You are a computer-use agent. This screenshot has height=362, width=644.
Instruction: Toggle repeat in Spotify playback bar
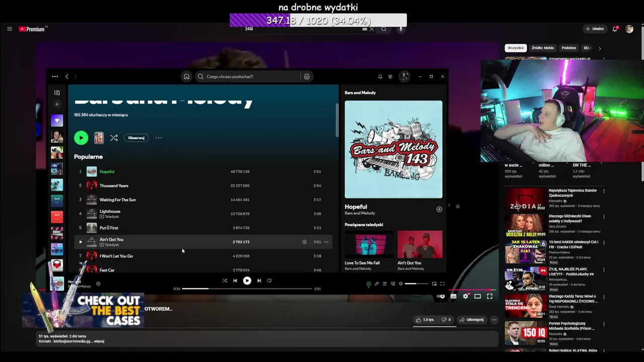click(x=269, y=281)
